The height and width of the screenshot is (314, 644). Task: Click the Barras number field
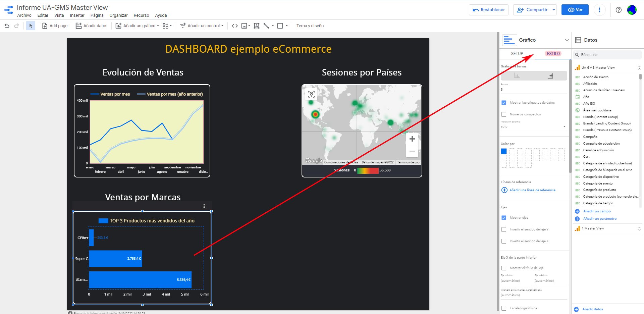tap(533, 89)
